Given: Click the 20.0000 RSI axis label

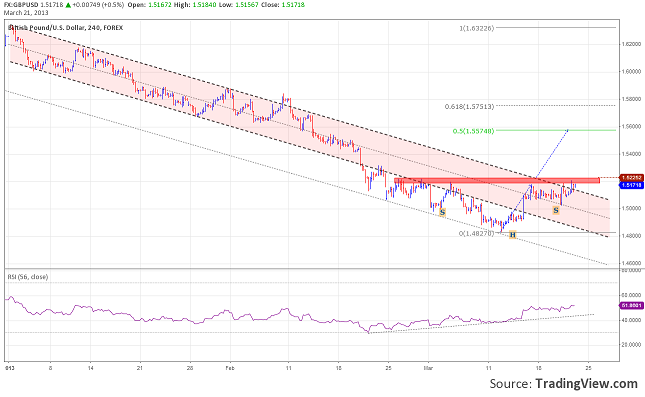Looking at the screenshot, I should [x=631, y=345].
